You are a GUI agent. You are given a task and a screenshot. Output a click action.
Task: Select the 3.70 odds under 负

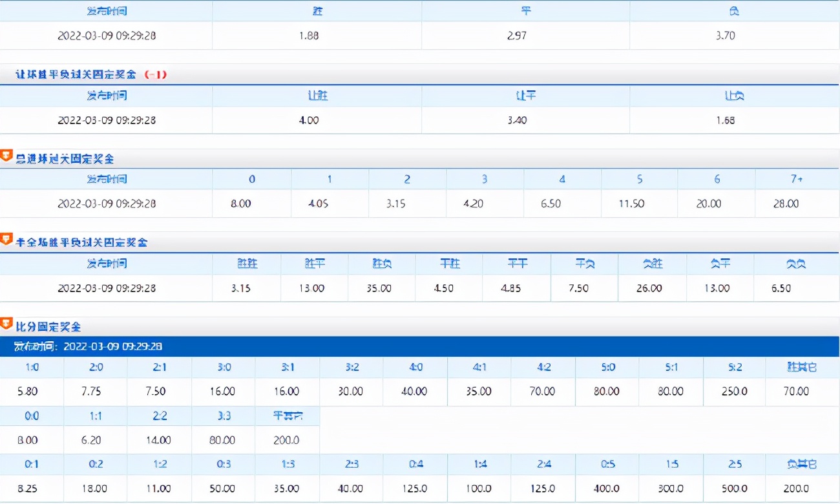(725, 36)
